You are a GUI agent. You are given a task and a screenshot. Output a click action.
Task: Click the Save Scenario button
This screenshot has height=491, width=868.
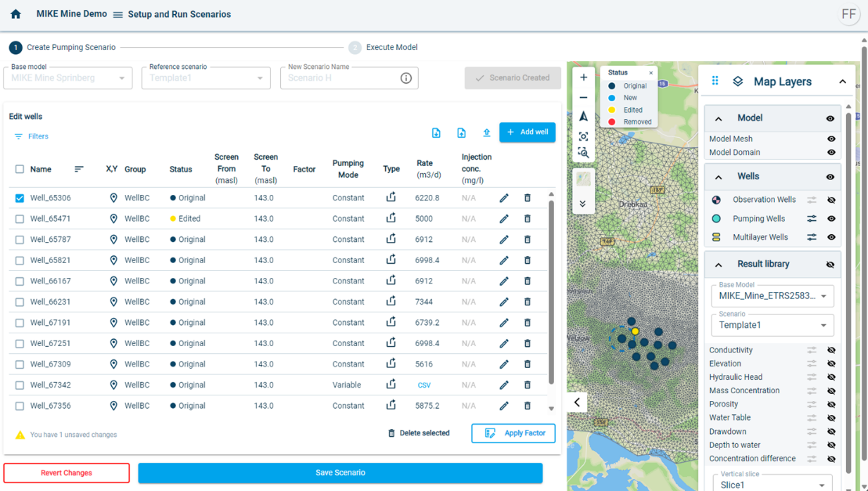pyautogui.click(x=340, y=473)
